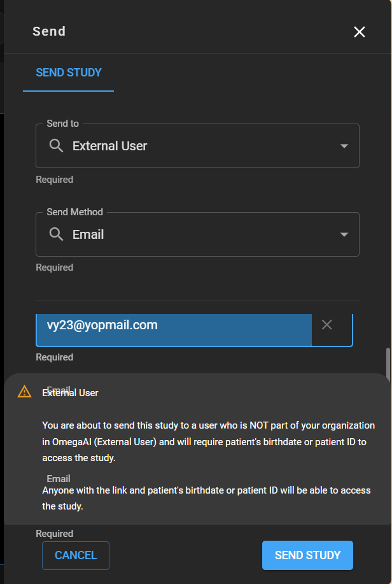Close the Send dialog with X
Viewport: 392px width, 584px height.
pyautogui.click(x=360, y=32)
